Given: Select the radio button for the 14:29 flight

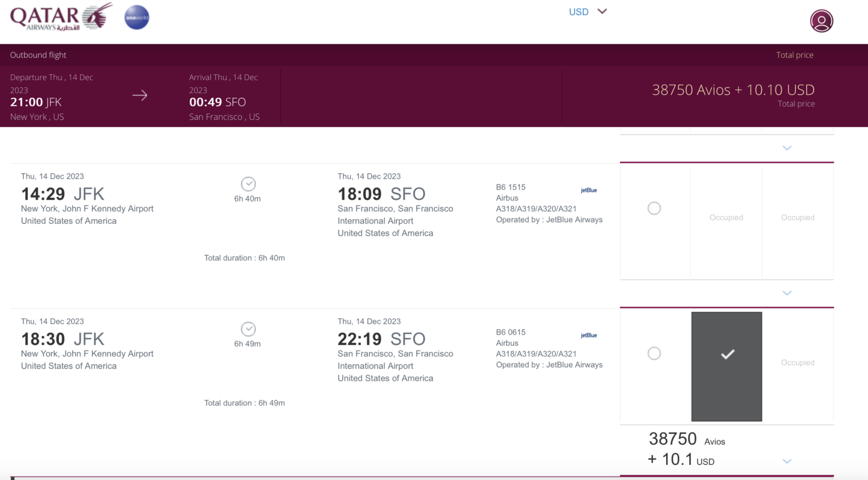Looking at the screenshot, I should click(x=654, y=208).
